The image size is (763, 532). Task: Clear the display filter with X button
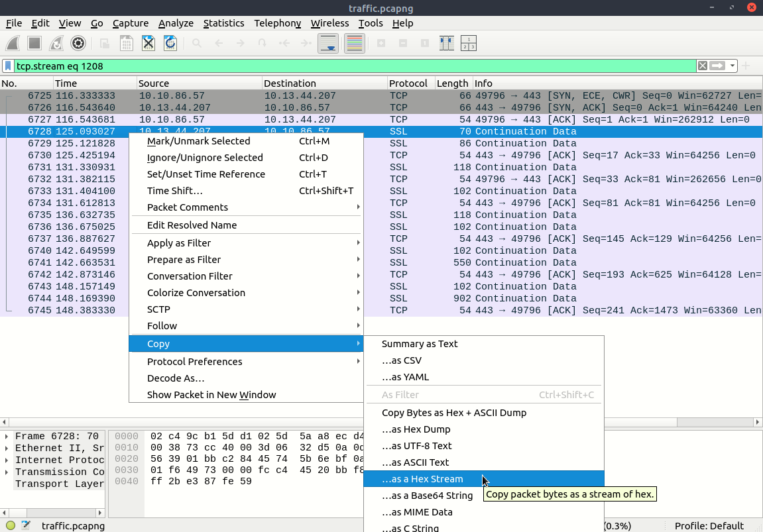pyautogui.click(x=702, y=66)
